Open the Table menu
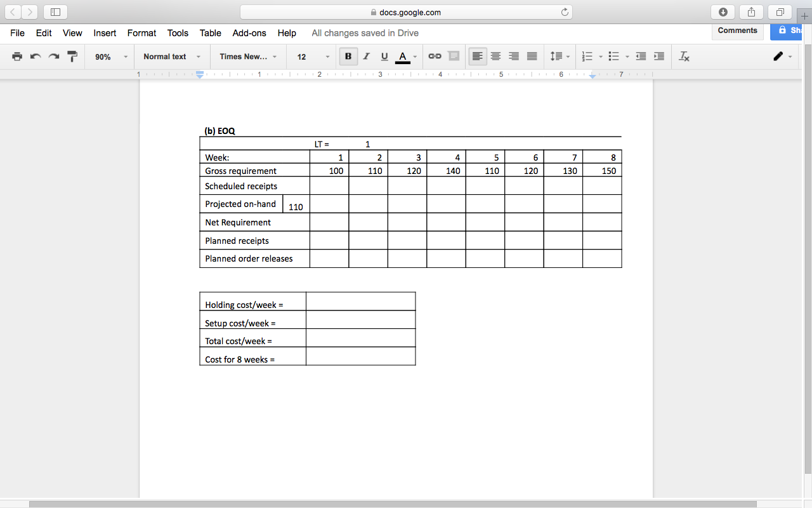 pyautogui.click(x=210, y=33)
